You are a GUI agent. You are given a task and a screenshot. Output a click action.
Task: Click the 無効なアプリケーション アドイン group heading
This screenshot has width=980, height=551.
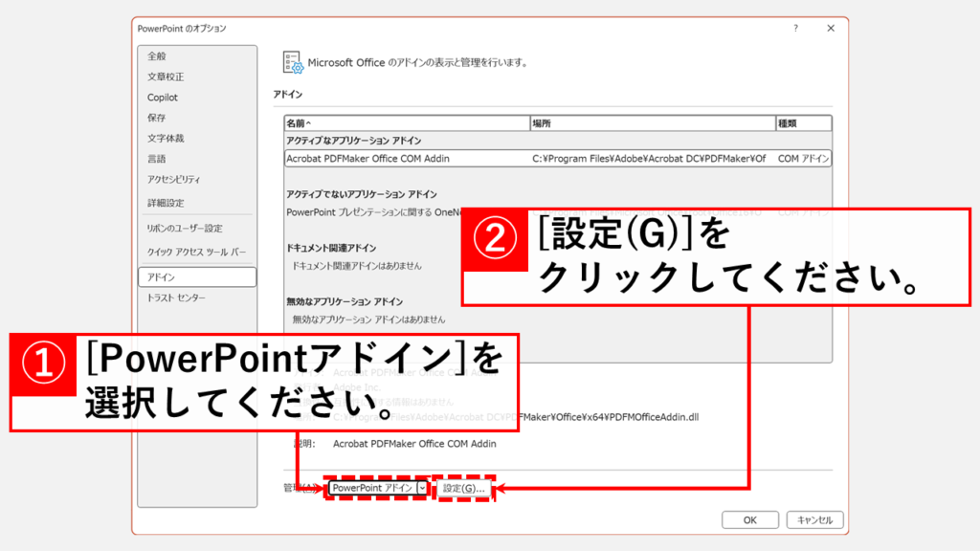pos(345,301)
